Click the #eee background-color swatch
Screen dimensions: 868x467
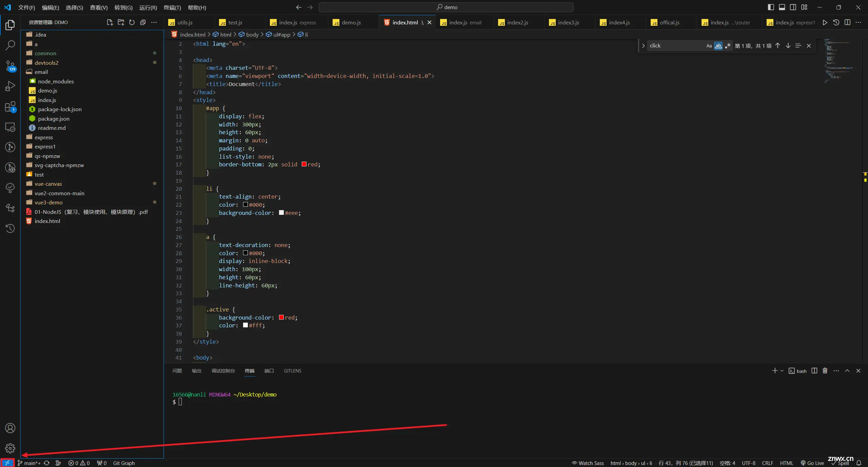tap(281, 213)
